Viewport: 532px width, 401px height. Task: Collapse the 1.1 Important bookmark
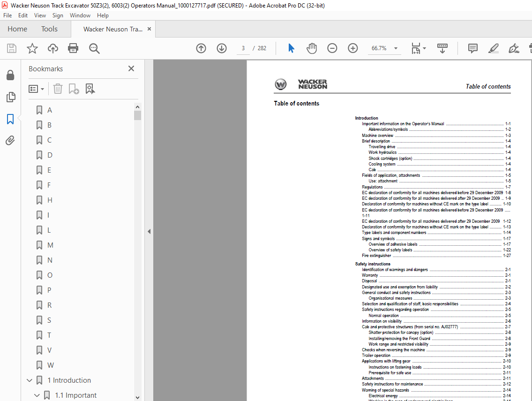click(37, 395)
